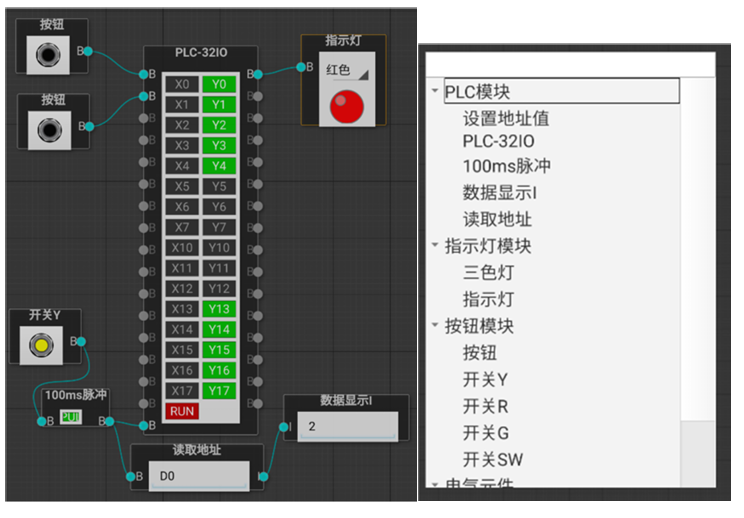Image resolution: width=744 pixels, height=518 pixels.
Task: Select 开关Y in the component tree
Action: coord(485,379)
